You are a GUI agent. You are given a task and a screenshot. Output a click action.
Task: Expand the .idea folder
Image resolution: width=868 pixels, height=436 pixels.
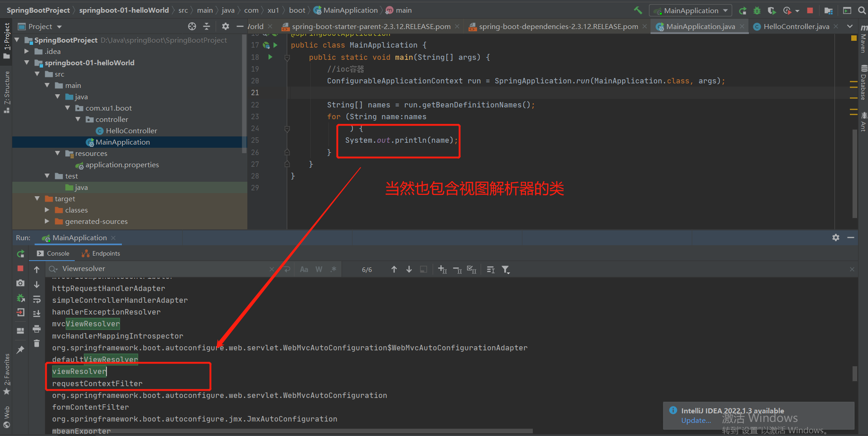(27, 51)
